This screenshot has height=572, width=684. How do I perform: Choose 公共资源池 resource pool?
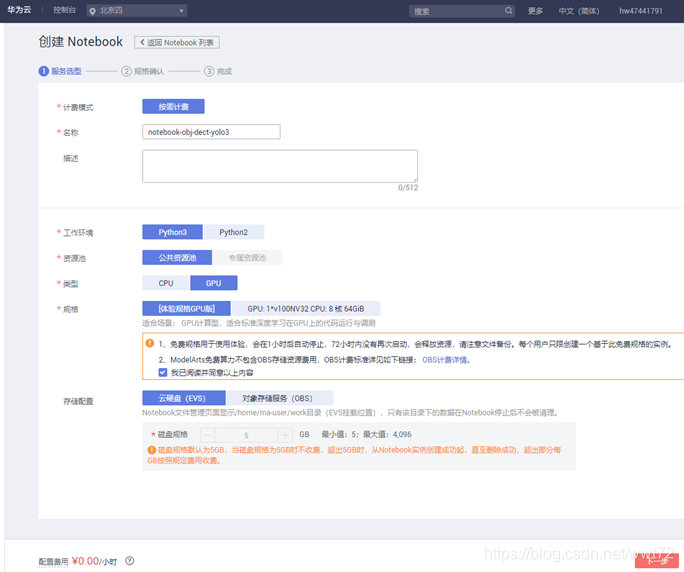177,257
